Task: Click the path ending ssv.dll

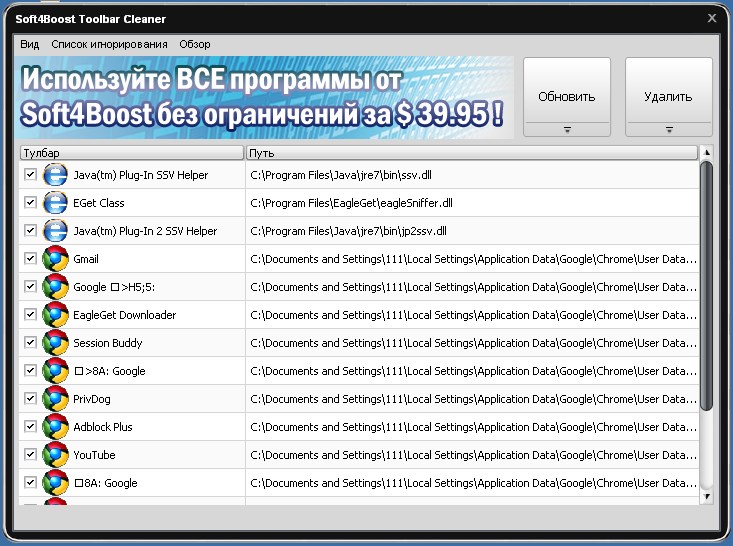Action: (x=341, y=175)
